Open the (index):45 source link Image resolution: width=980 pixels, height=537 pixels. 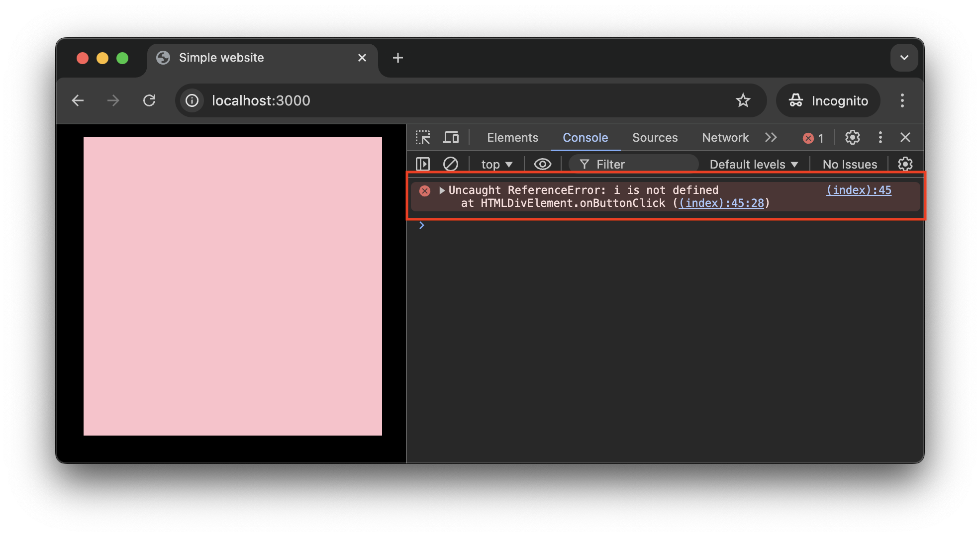pyautogui.click(x=859, y=190)
